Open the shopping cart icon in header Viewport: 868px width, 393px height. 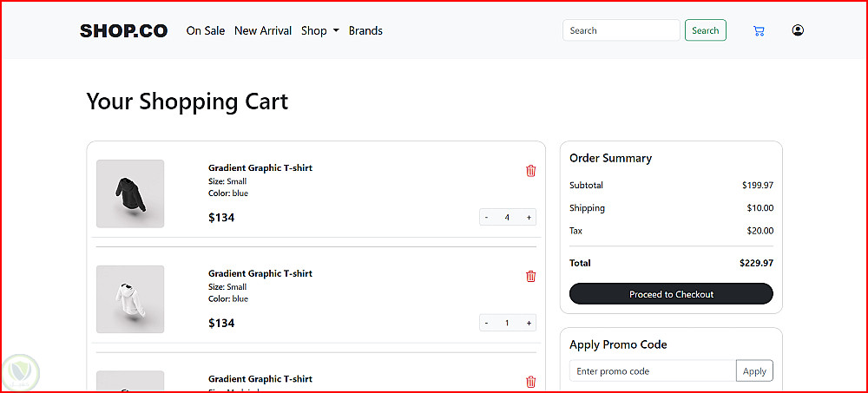coord(759,31)
